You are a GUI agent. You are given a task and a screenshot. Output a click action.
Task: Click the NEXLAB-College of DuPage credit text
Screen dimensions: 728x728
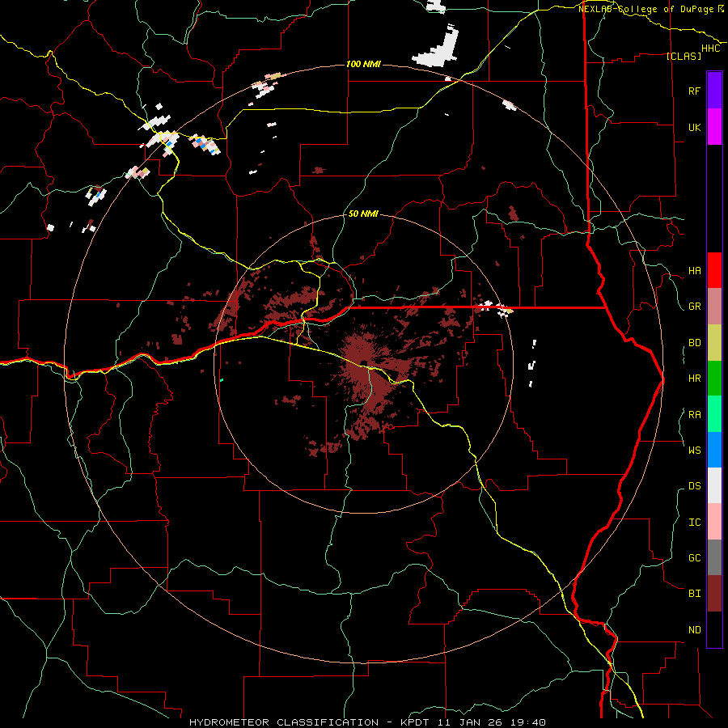click(650, 9)
